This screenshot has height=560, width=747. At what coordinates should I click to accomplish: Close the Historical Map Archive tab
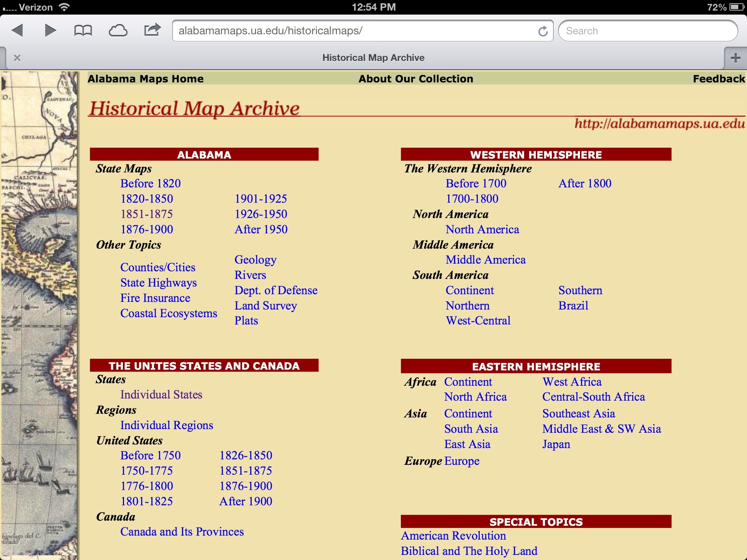(x=17, y=58)
